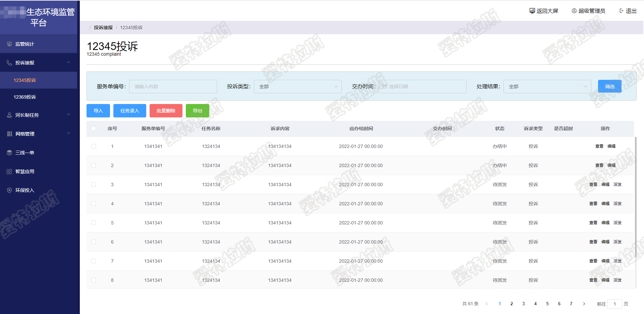Go to page 3 in pagination

[x=523, y=304]
